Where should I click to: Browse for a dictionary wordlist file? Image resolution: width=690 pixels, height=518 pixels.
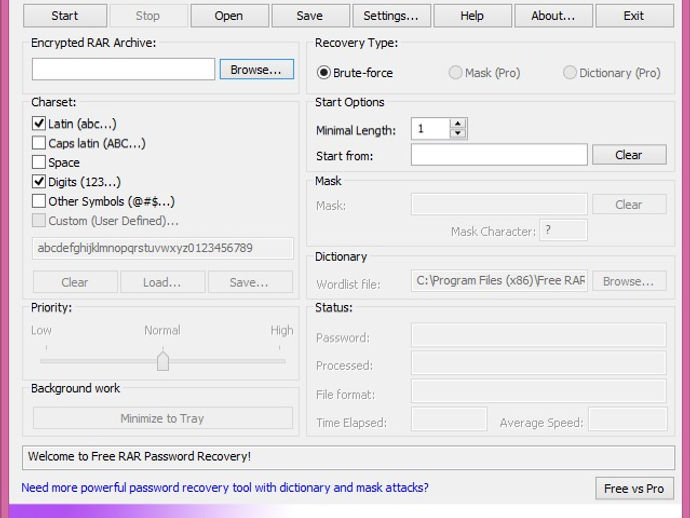[629, 281]
